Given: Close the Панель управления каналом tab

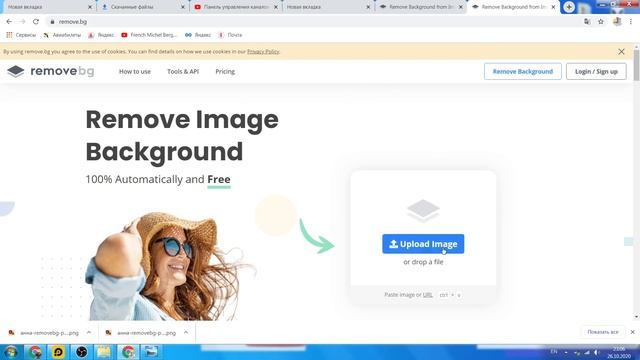Looking at the screenshot, I should click(276, 7).
